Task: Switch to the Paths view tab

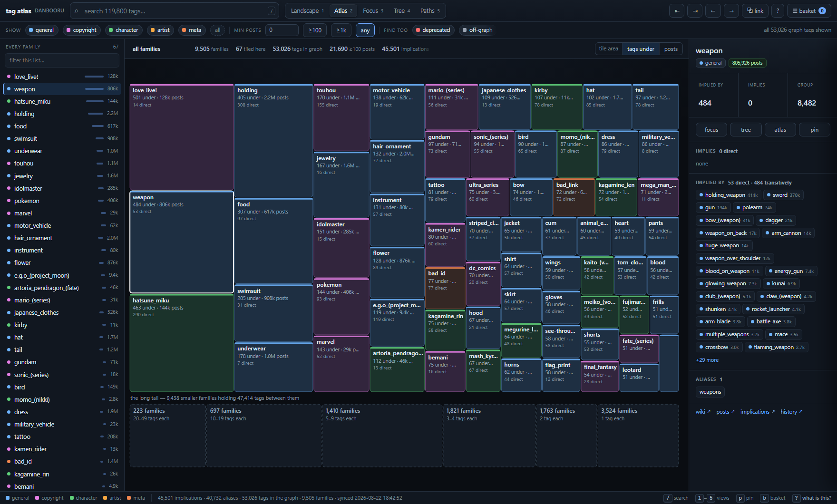Action: coord(430,11)
